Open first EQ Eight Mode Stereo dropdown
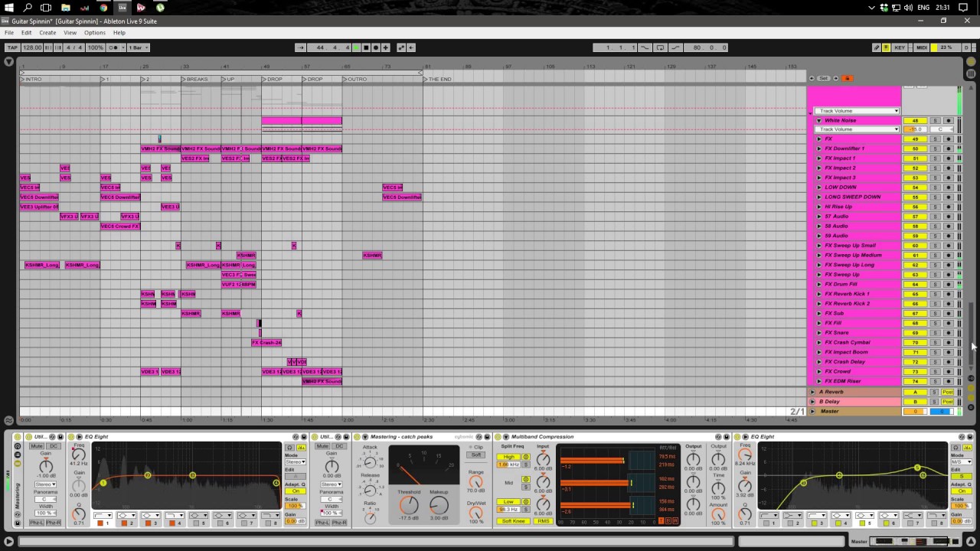The height and width of the screenshot is (551, 980). click(x=296, y=461)
